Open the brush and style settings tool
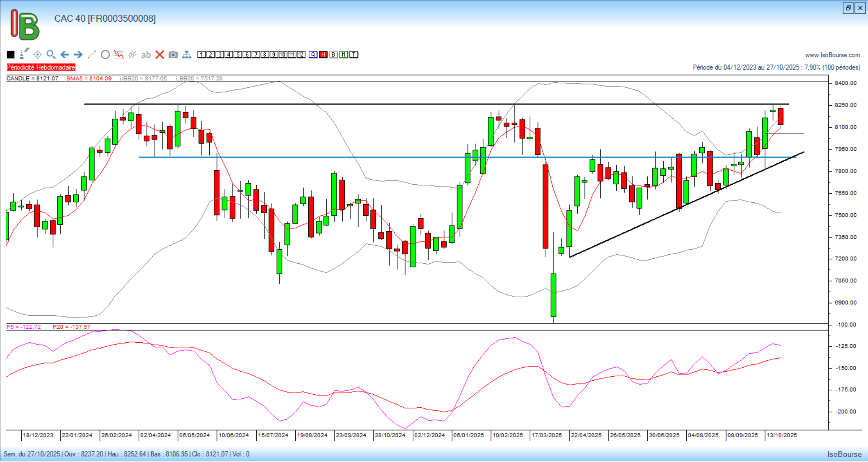 point(24,54)
